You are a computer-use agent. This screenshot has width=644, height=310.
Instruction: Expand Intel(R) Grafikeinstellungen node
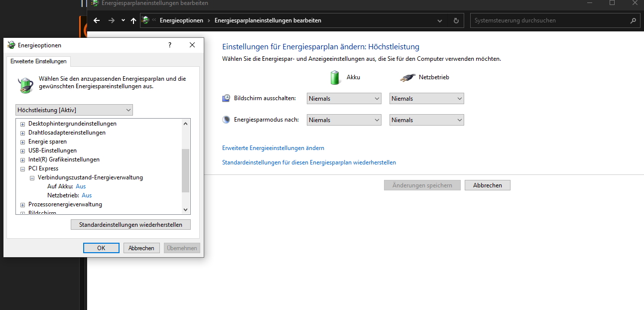click(x=23, y=159)
